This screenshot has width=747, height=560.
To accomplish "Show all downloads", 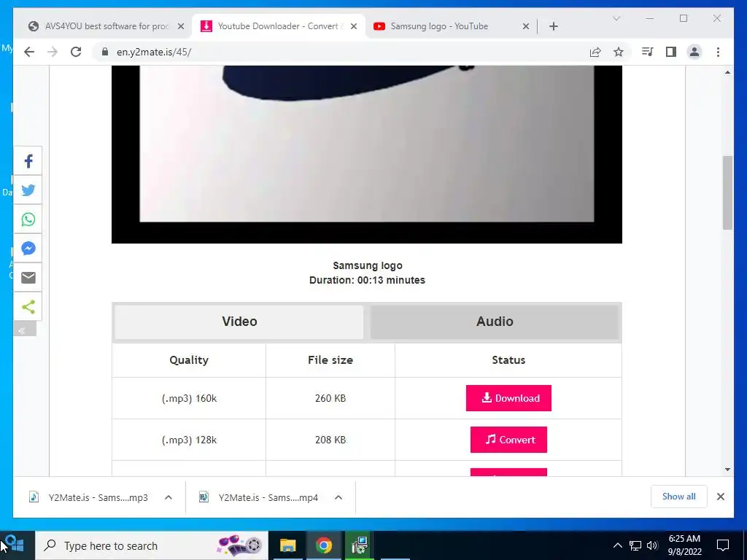I will click(x=678, y=497).
